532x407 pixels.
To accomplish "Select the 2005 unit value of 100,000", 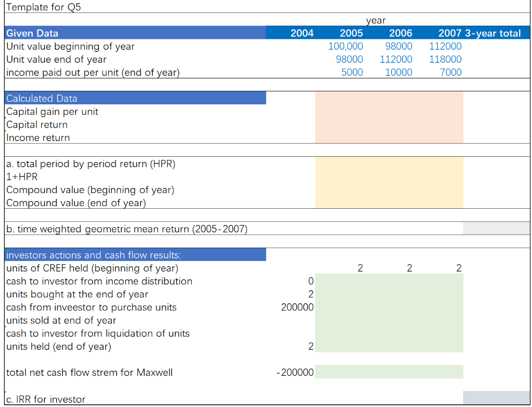I will (x=345, y=46).
